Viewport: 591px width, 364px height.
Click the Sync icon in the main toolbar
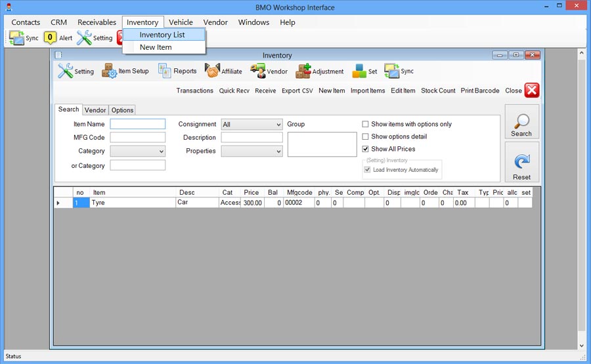click(16, 37)
